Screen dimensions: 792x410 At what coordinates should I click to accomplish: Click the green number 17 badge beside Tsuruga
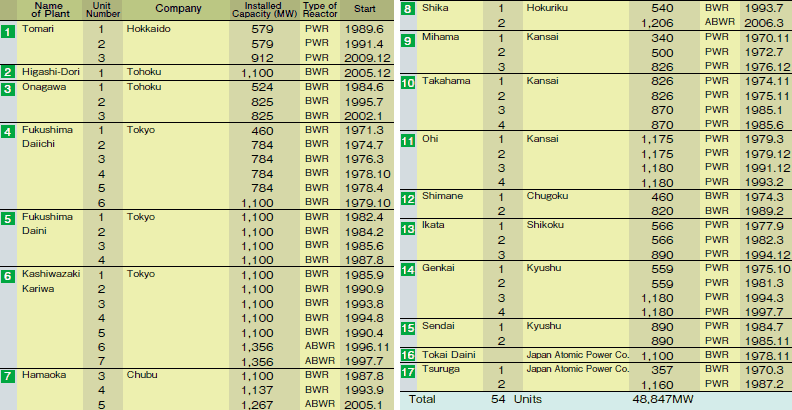coord(408,371)
